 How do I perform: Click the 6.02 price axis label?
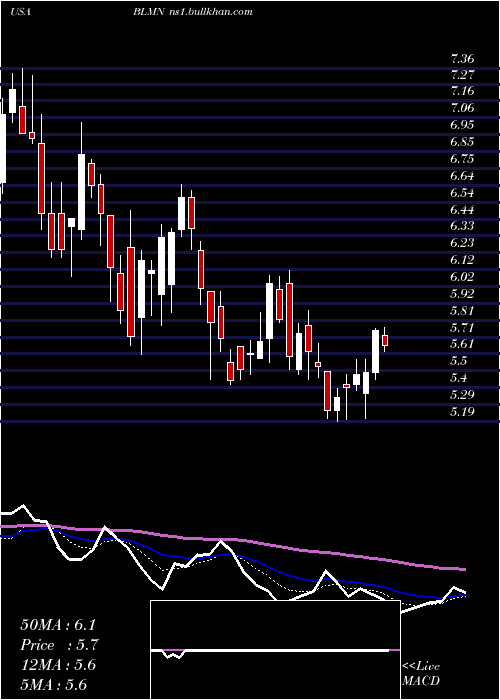[x=462, y=277]
